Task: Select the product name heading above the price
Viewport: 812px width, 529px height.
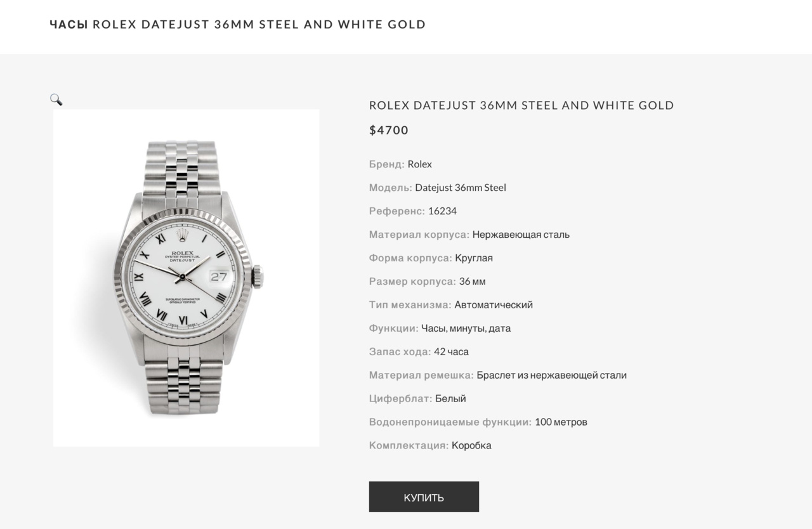Action: click(521, 105)
